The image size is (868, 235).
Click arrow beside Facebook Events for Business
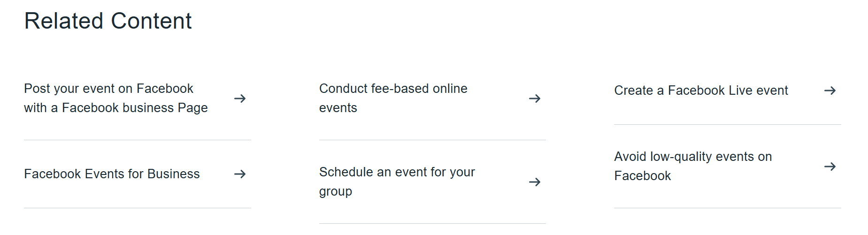[x=240, y=174]
